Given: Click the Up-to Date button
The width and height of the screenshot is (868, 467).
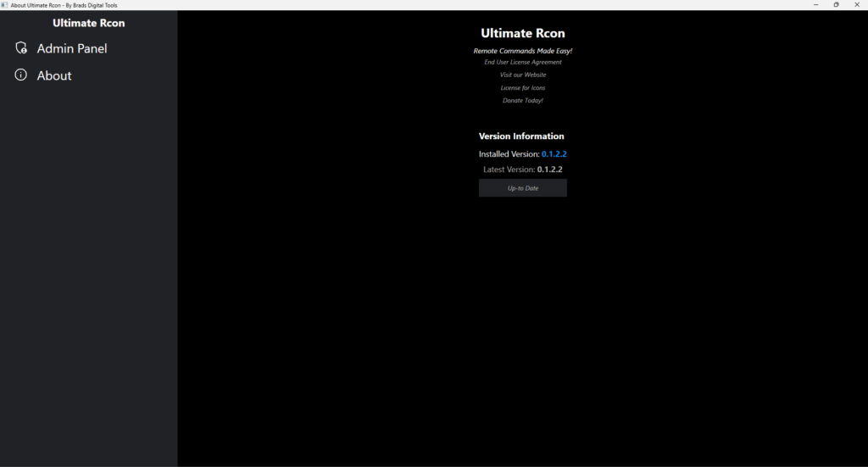Looking at the screenshot, I should pos(522,188).
